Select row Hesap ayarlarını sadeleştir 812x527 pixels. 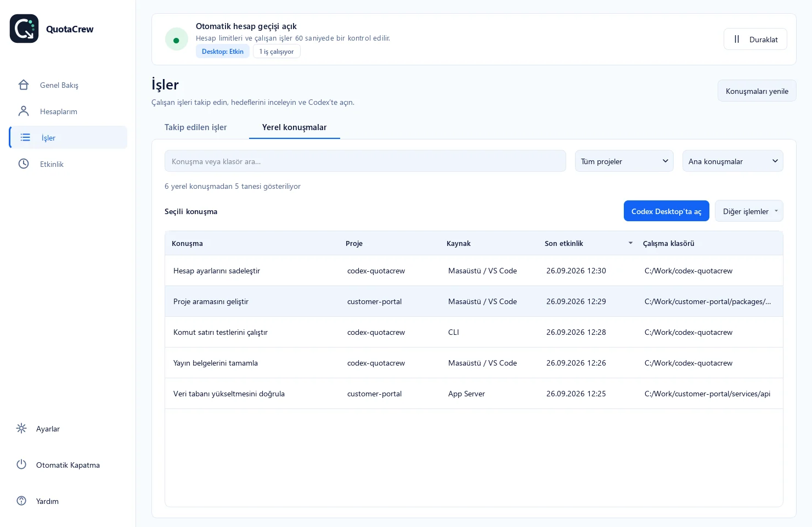point(474,271)
